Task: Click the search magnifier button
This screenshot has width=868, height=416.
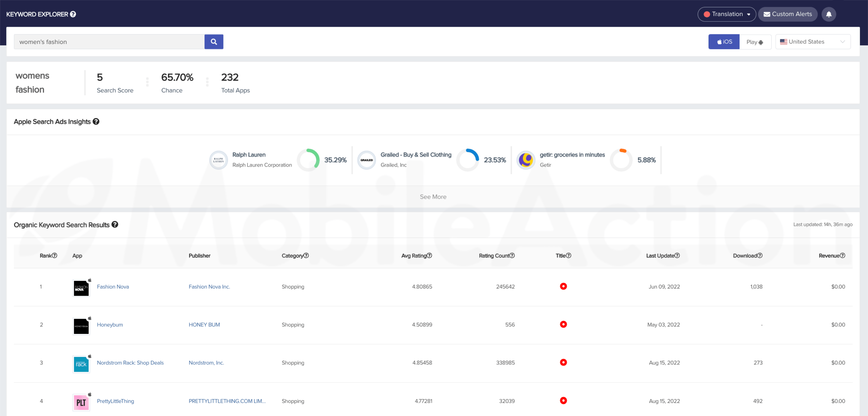Action: click(214, 42)
